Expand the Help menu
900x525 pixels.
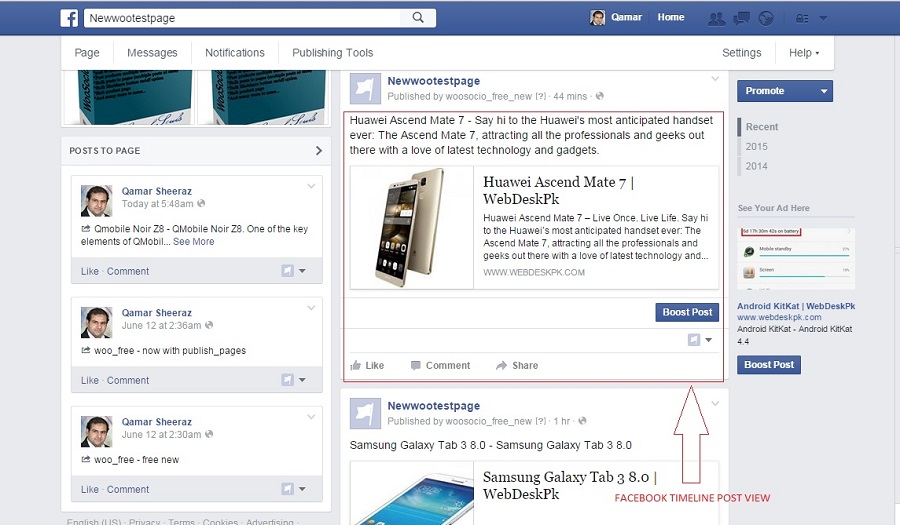tap(804, 53)
